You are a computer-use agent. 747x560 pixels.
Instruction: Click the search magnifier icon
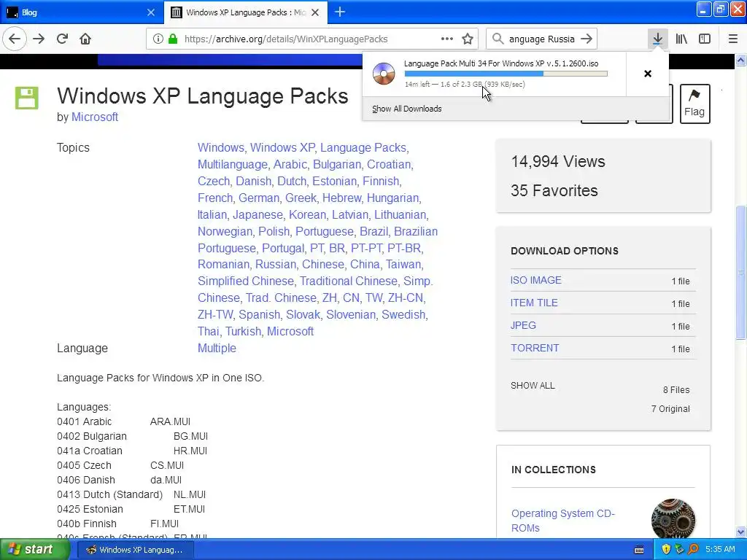click(x=498, y=39)
